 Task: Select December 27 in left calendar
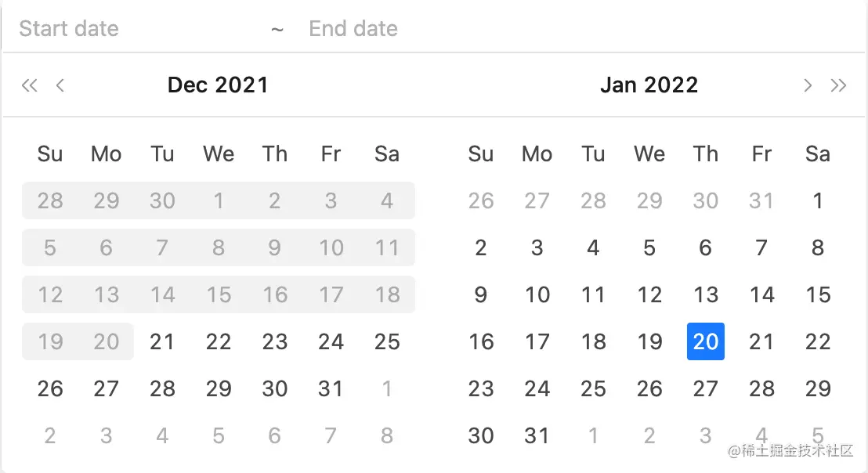(106, 389)
